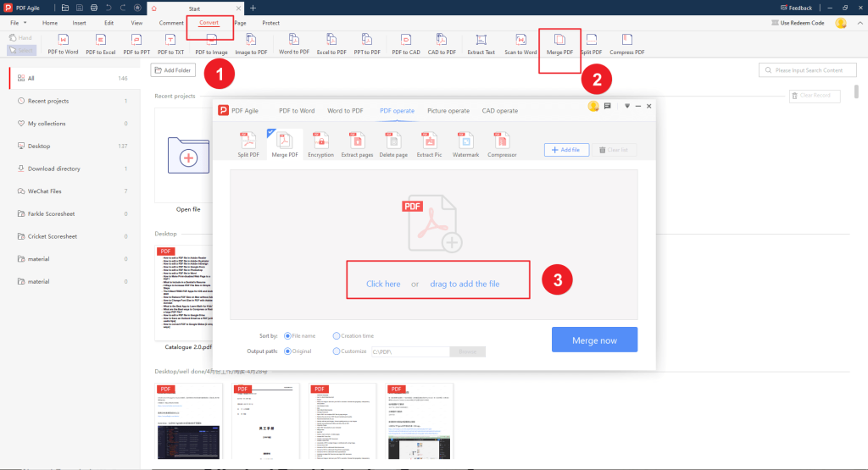
Task: Open Merge PDF from the ribbon
Action: point(559,44)
